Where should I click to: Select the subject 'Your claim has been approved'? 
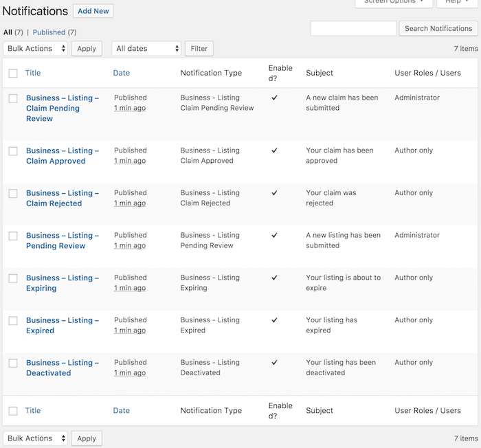(x=339, y=155)
